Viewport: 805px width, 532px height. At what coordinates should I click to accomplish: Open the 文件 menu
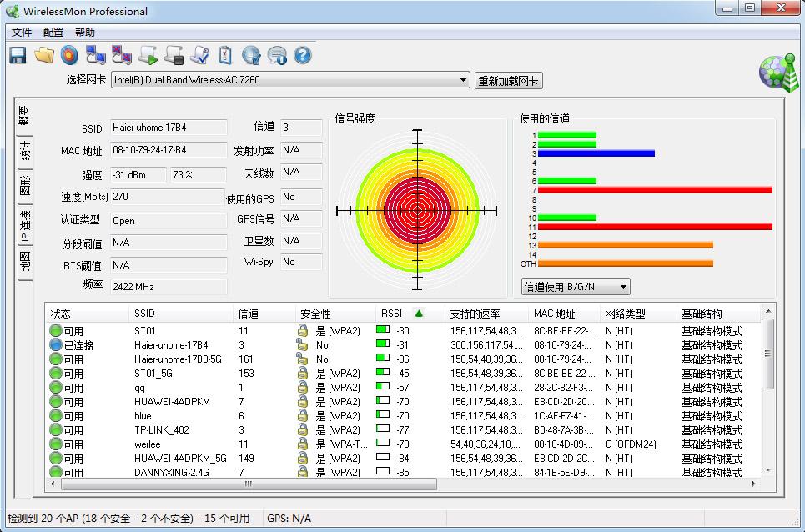point(22,33)
